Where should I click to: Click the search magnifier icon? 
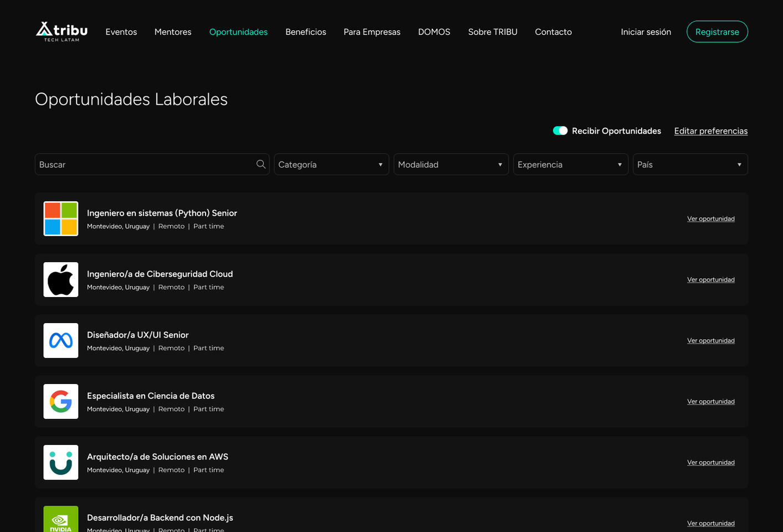(x=261, y=164)
